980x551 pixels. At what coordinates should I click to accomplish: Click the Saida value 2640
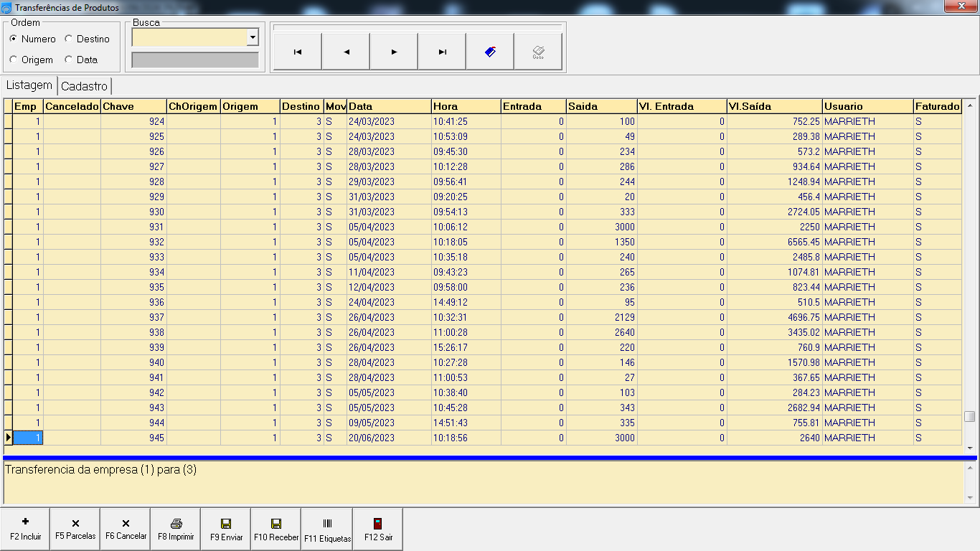click(601, 332)
